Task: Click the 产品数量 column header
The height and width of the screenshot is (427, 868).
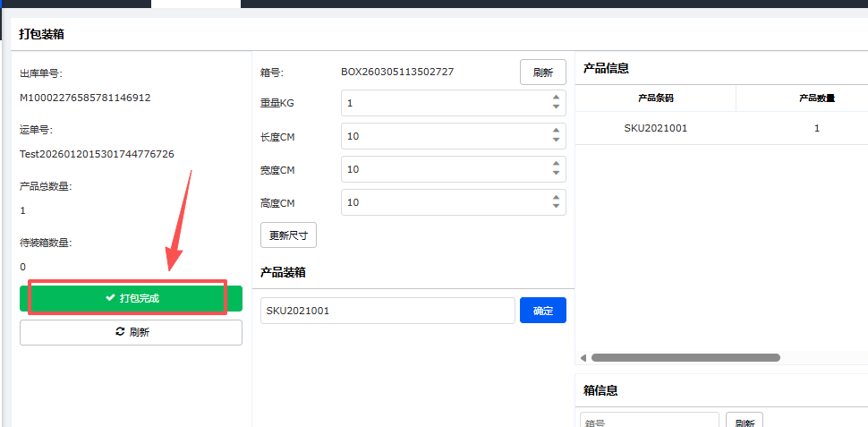Action: [x=816, y=98]
